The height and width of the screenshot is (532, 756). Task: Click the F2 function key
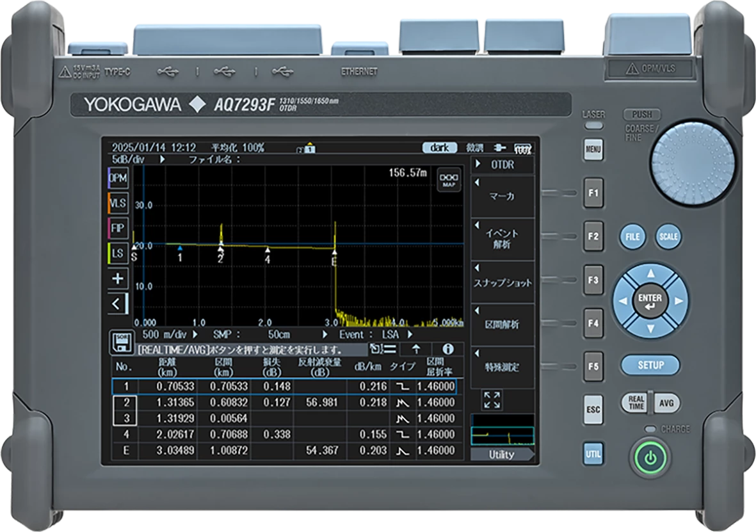click(593, 236)
